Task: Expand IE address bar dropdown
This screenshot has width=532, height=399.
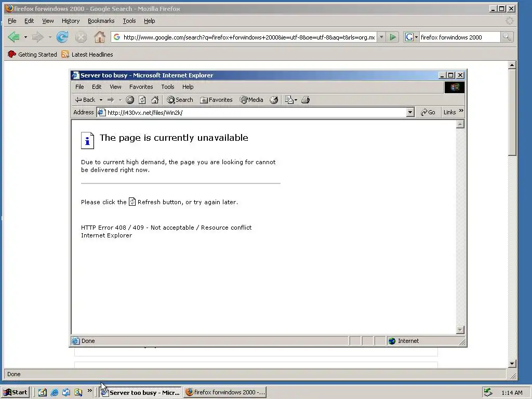Action: (410, 112)
